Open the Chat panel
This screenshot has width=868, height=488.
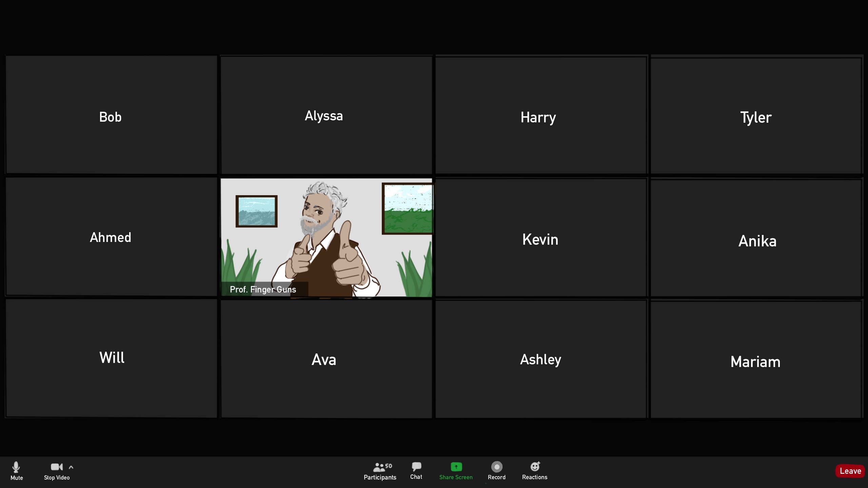pyautogui.click(x=416, y=471)
